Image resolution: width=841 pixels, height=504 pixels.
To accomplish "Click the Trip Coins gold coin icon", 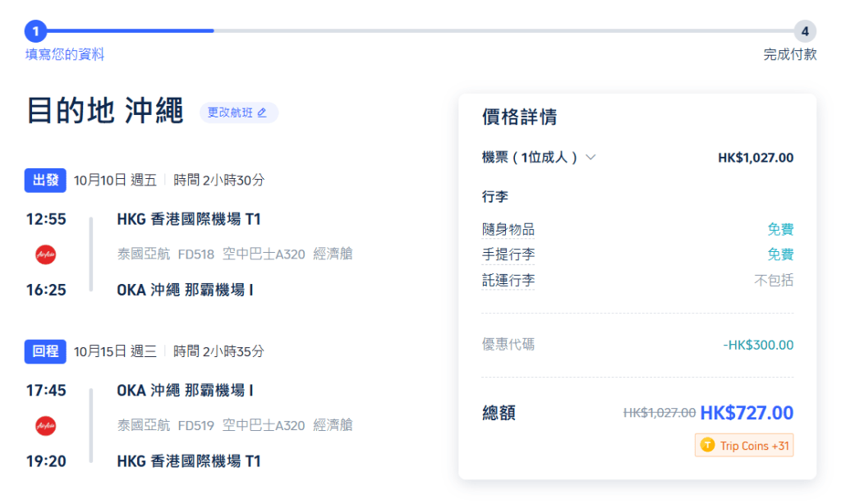I will 707,446.
